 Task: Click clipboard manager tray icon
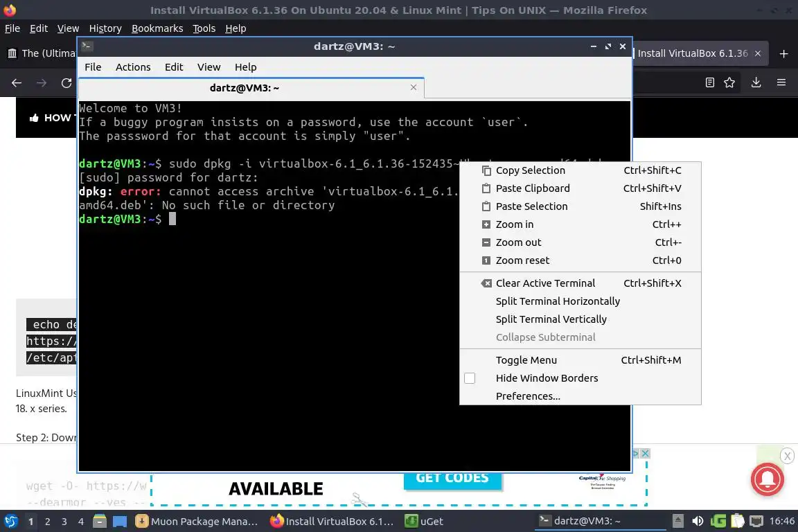point(738,522)
